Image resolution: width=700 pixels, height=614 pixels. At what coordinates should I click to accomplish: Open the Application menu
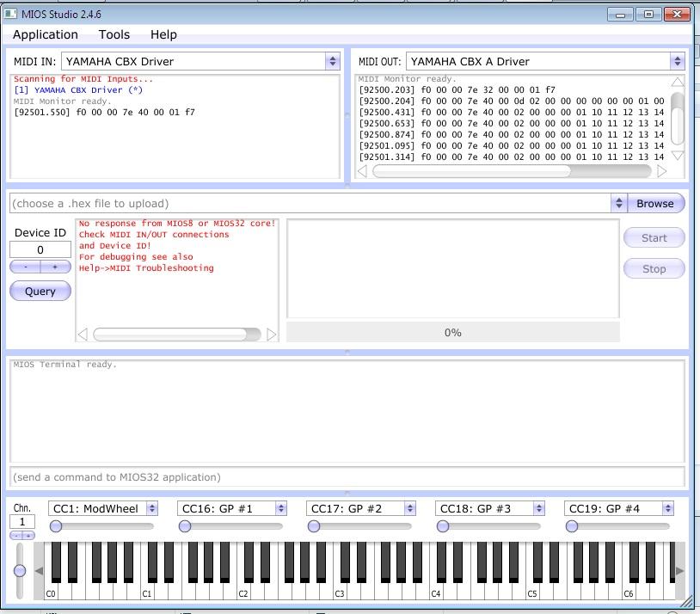pyautogui.click(x=46, y=34)
